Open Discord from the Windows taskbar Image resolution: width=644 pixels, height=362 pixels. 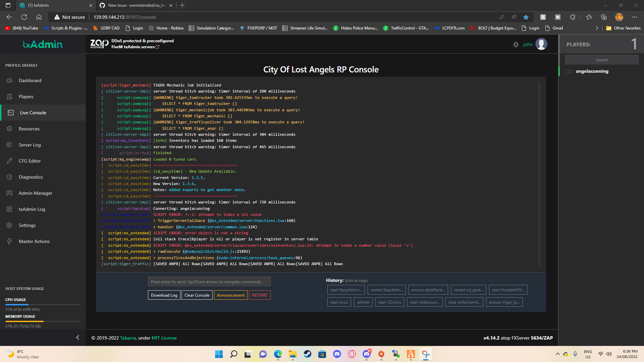(337, 354)
